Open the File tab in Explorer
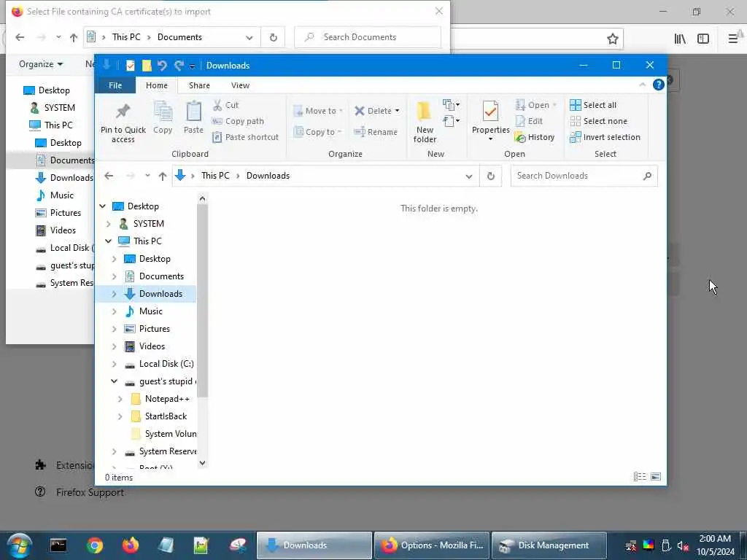The width and height of the screenshot is (747, 560). [115, 85]
